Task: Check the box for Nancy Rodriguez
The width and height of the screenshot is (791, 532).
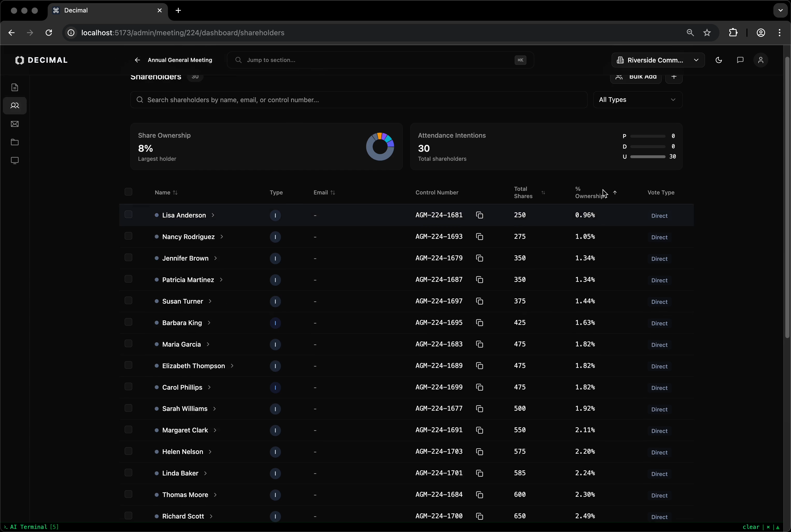Action: (x=128, y=236)
